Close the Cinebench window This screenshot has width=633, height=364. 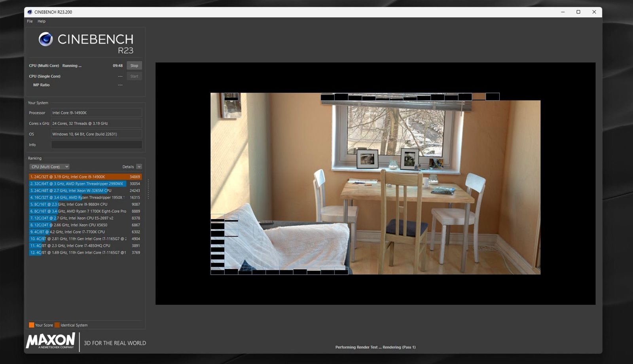[594, 12]
